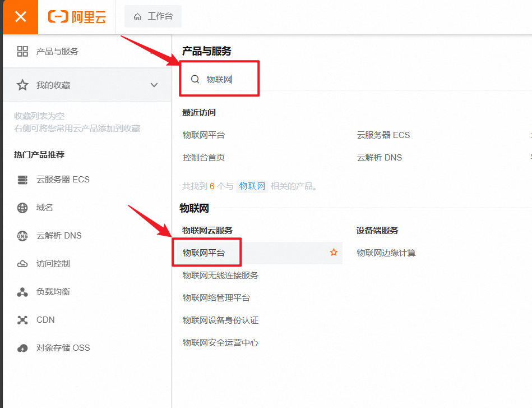The width and height of the screenshot is (532, 408).
Task: Open 物联网平台 under 物联网云服务
Action: click(203, 253)
